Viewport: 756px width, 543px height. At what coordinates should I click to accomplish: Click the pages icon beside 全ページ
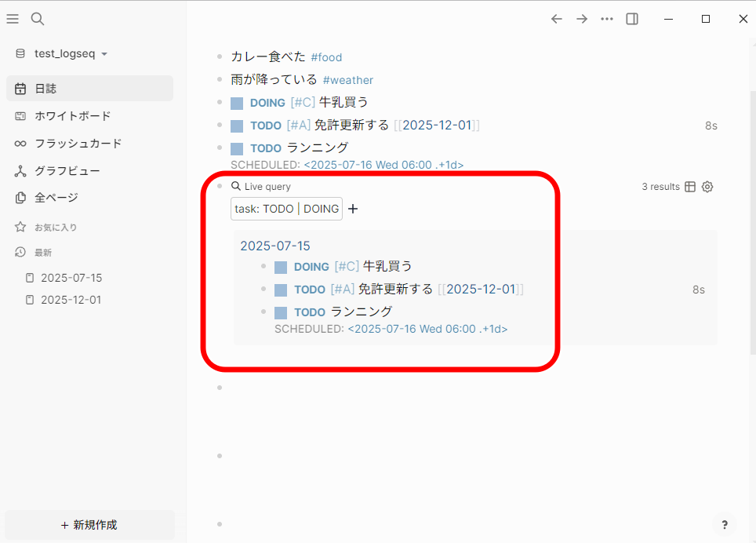(x=20, y=198)
